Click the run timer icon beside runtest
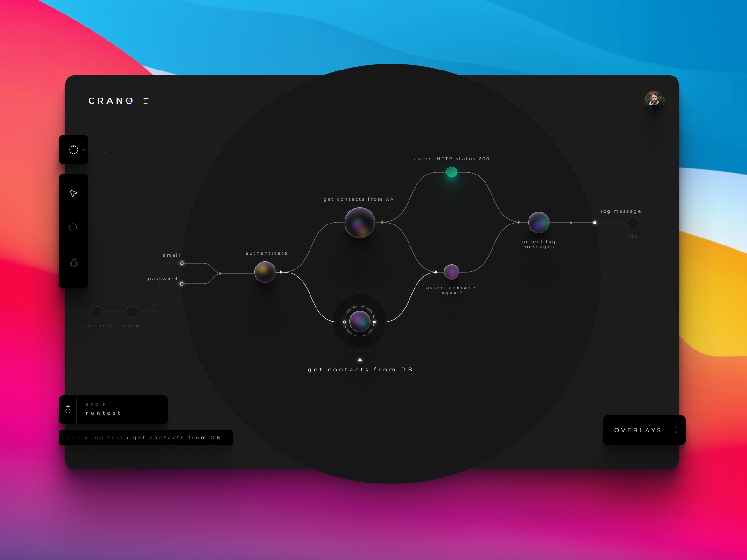 click(68, 411)
